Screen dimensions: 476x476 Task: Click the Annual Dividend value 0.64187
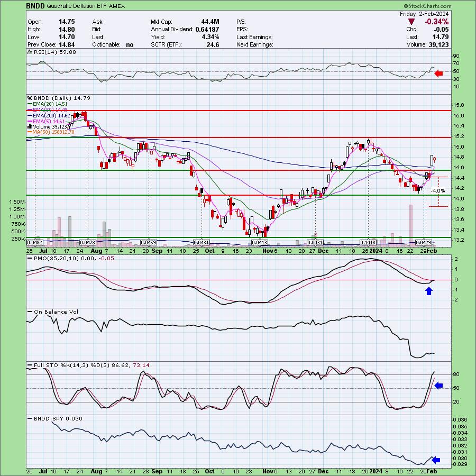207,30
